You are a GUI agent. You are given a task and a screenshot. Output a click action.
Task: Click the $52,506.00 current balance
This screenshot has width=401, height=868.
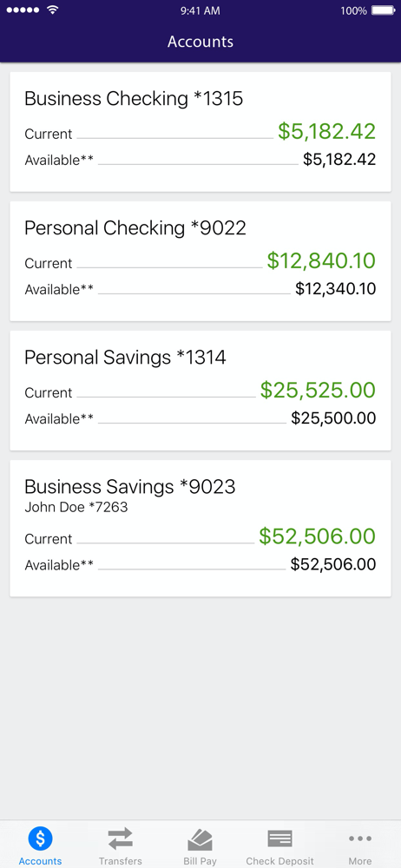318,536
